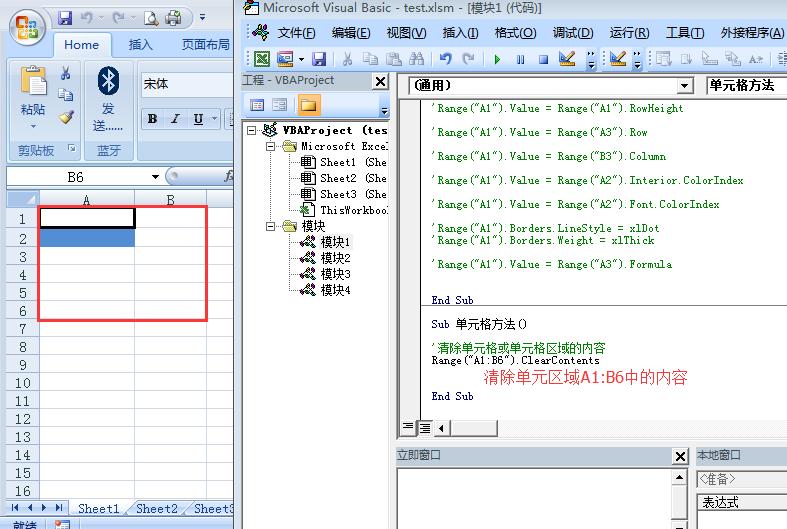This screenshot has height=529, width=787.
Task: Select column A header
Action: [x=86, y=200]
